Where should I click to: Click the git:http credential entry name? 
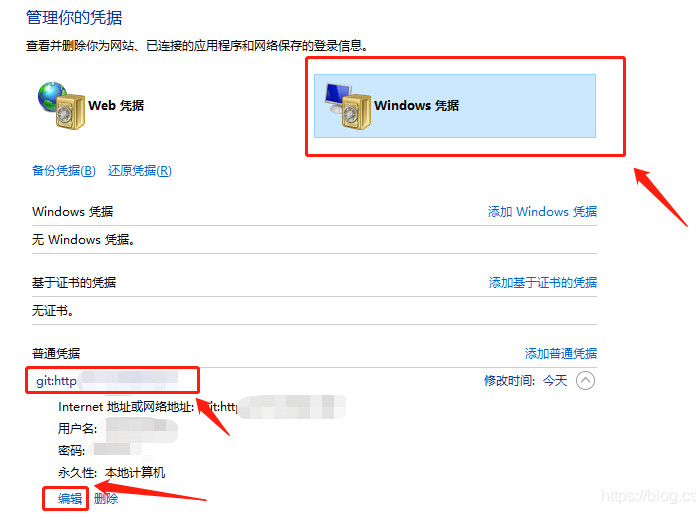point(107,381)
